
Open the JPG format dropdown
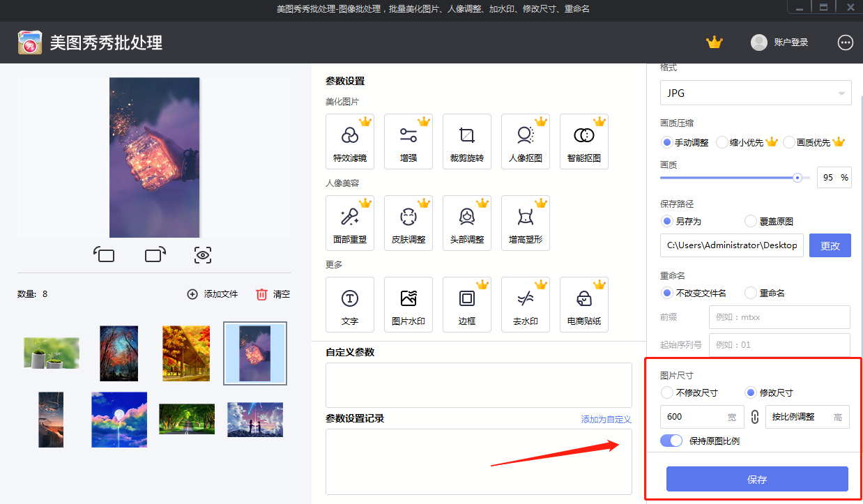pyautogui.click(x=756, y=93)
